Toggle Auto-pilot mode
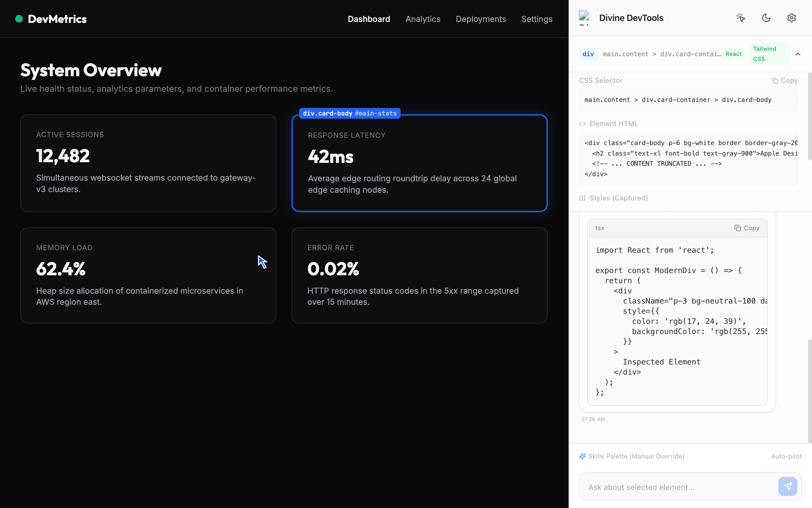The height and width of the screenshot is (508, 812). pos(786,456)
